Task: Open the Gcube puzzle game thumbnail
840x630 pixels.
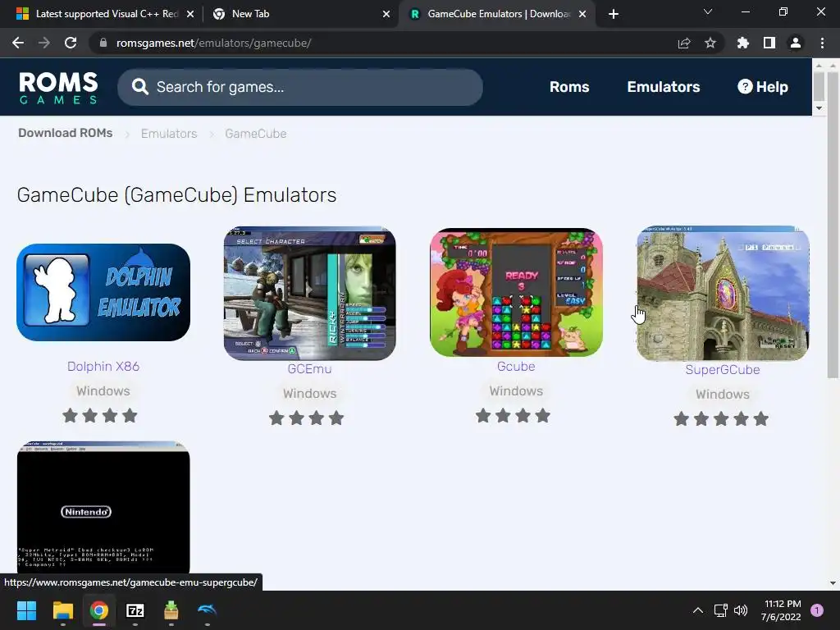Action: (516, 293)
